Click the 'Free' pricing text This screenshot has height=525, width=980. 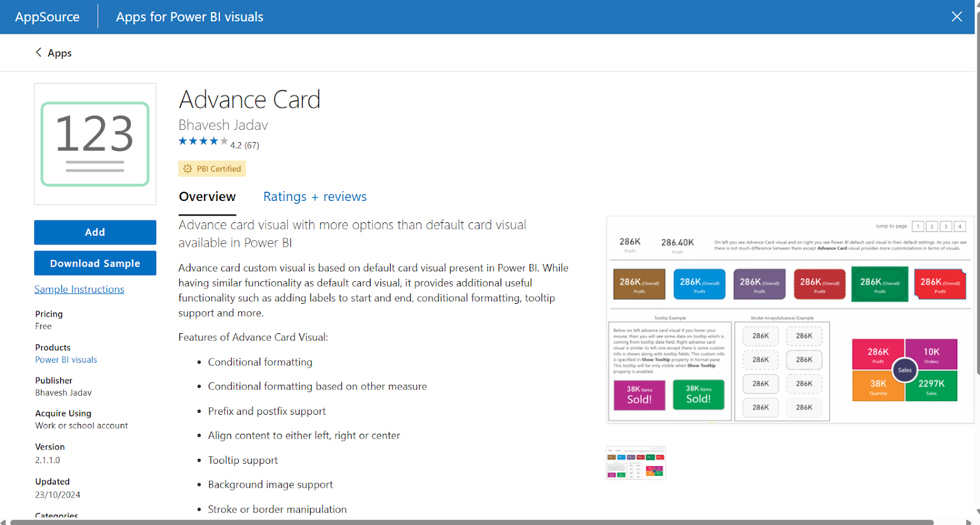(x=43, y=327)
